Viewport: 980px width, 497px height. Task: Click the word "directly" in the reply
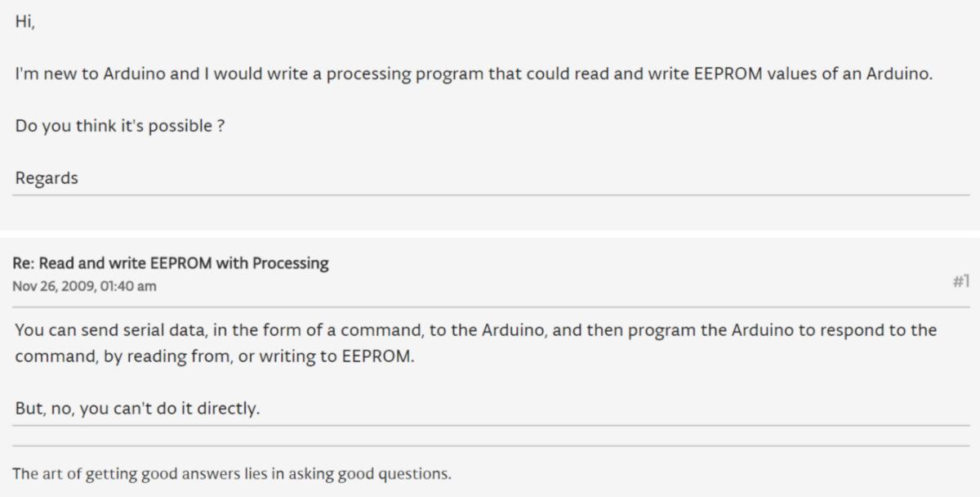click(x=228, y=409)
